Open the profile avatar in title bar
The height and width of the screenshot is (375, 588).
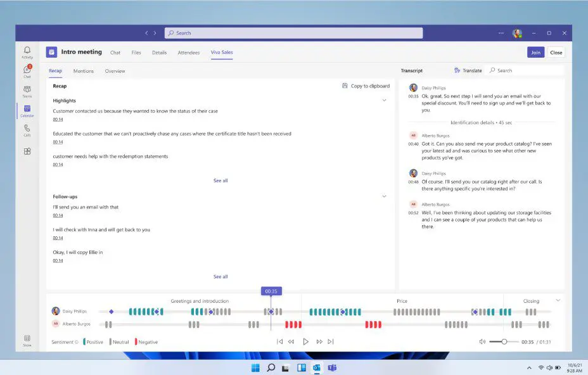[518, 33]
